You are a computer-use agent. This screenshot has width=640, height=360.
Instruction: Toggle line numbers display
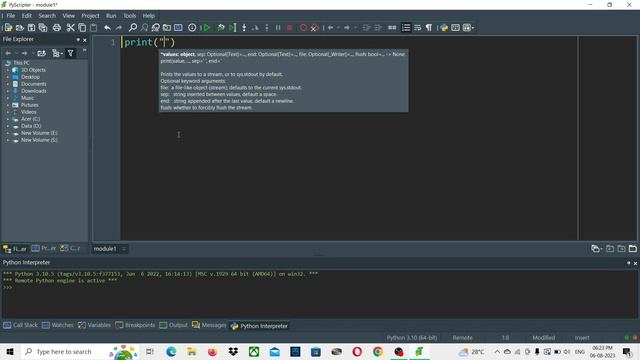point(406,28)
